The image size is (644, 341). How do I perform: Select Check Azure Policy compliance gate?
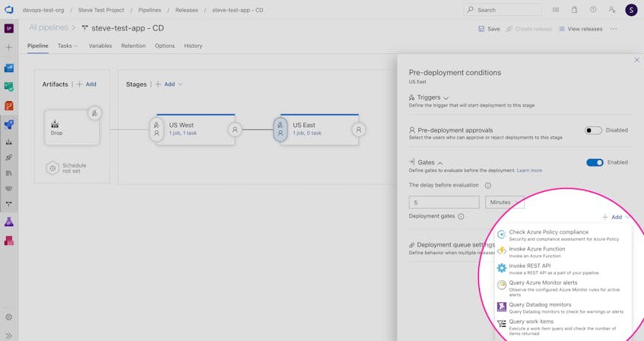click(x=563, y=235)
